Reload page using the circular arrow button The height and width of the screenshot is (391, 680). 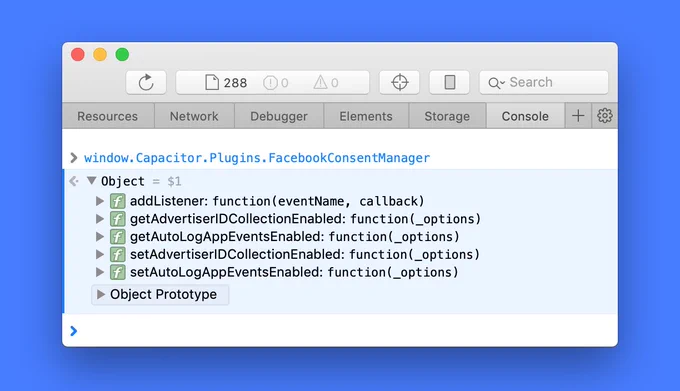146,82
